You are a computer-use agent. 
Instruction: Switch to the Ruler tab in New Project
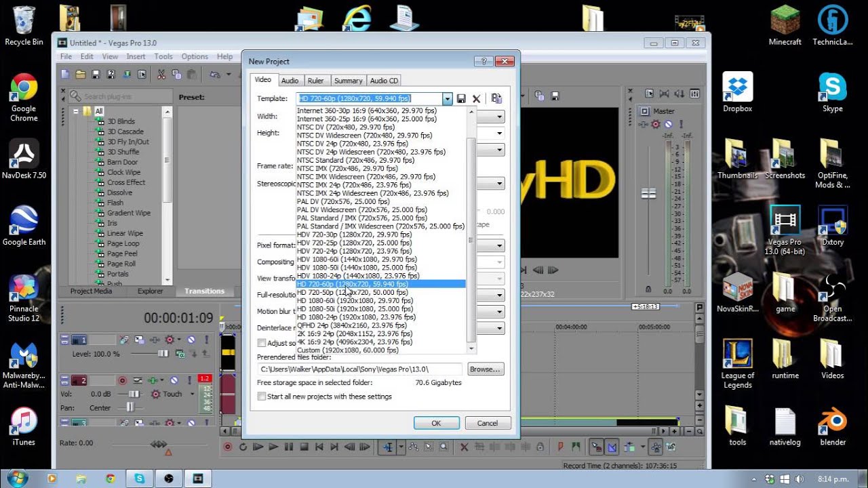pyautogui.click(x=315, y=81)
